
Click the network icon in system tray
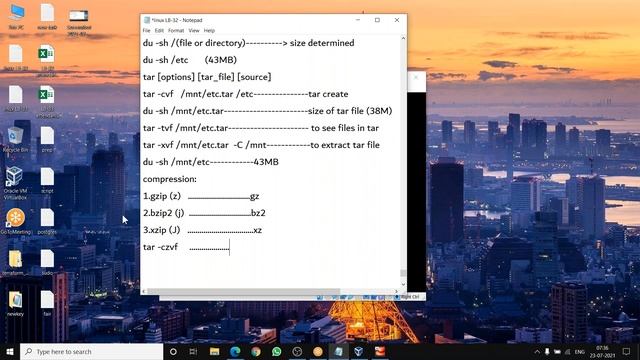click(567, 351)
